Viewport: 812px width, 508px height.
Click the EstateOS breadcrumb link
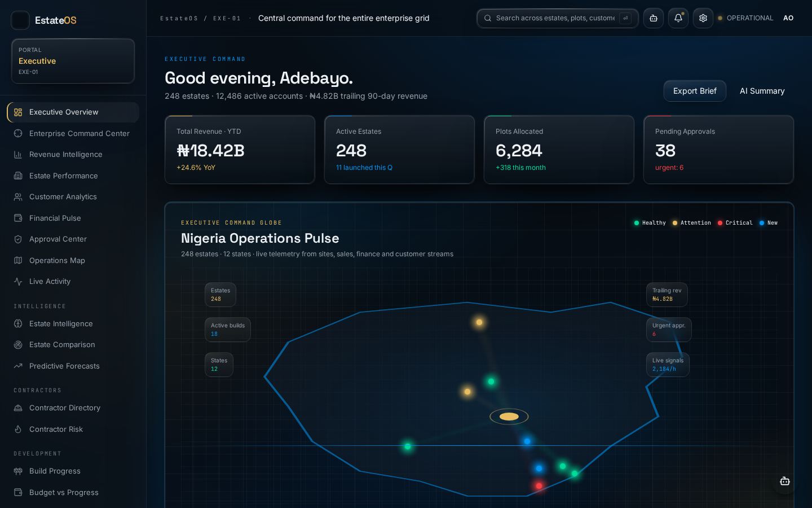179,18
